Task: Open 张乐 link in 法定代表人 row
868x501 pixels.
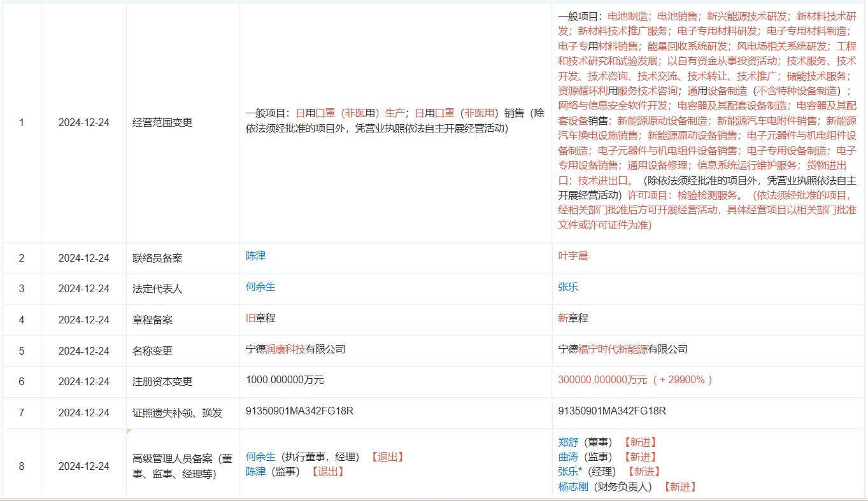Action: tap(568, 287)
